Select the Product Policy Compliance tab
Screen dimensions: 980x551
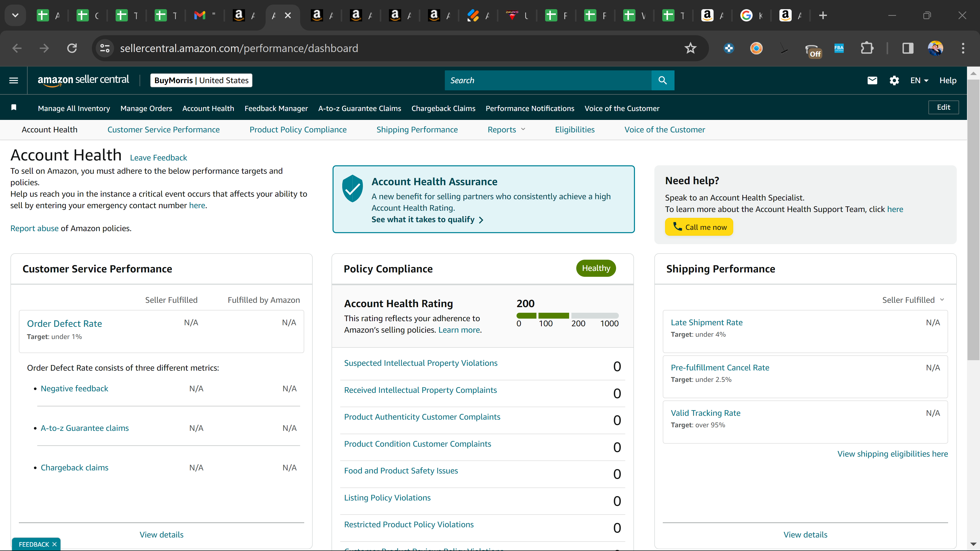tap(298, 130)
